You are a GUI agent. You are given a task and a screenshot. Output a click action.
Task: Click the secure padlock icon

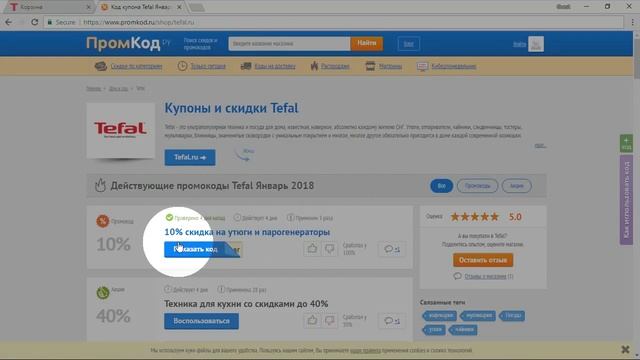(50, 22)
